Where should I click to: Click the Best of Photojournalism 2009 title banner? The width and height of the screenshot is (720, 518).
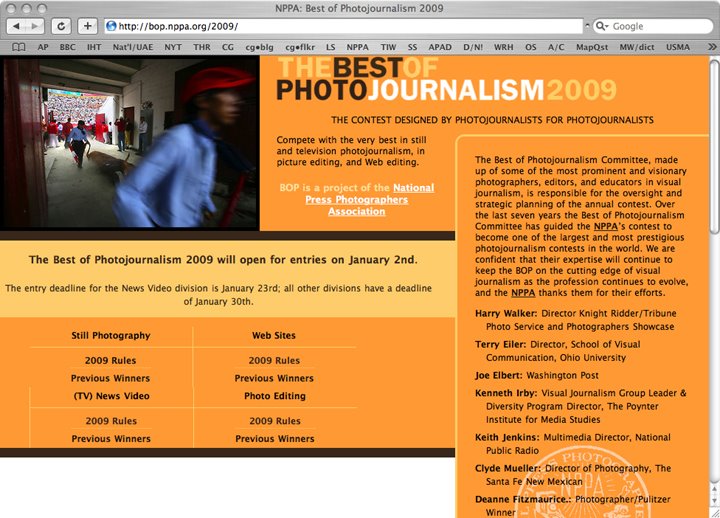click(446, 79)
